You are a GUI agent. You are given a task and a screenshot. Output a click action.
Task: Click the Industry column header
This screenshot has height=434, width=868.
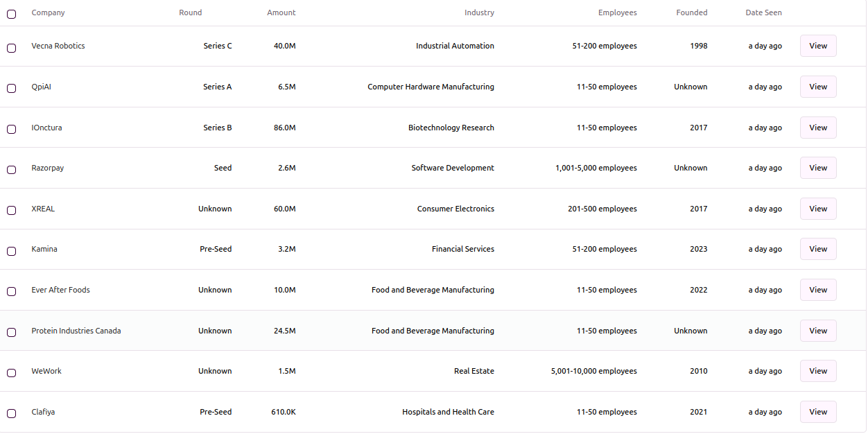480,12
